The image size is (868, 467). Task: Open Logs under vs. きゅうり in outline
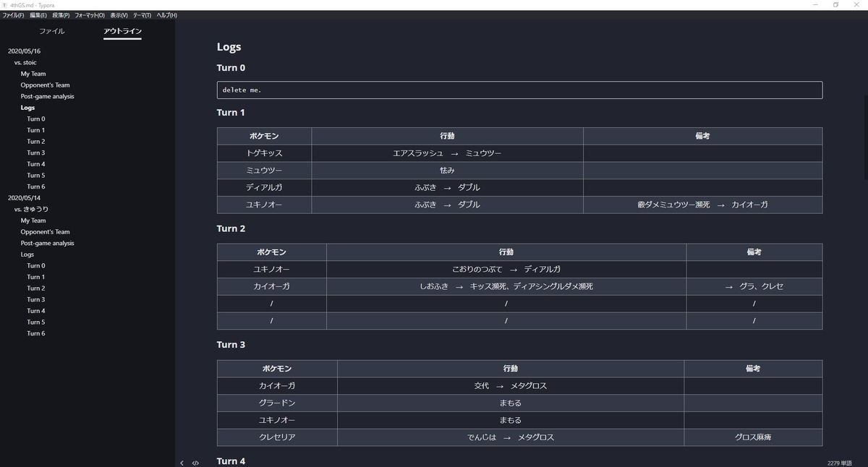27,254
